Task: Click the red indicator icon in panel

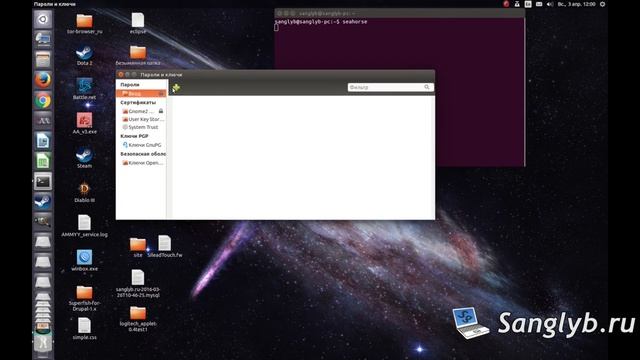Action: click(x=506, y=4)
